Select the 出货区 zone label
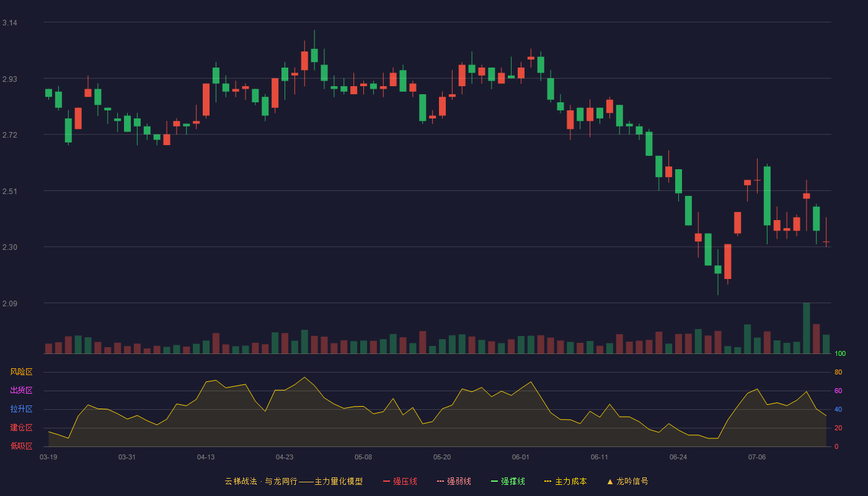 click(21, 391)
